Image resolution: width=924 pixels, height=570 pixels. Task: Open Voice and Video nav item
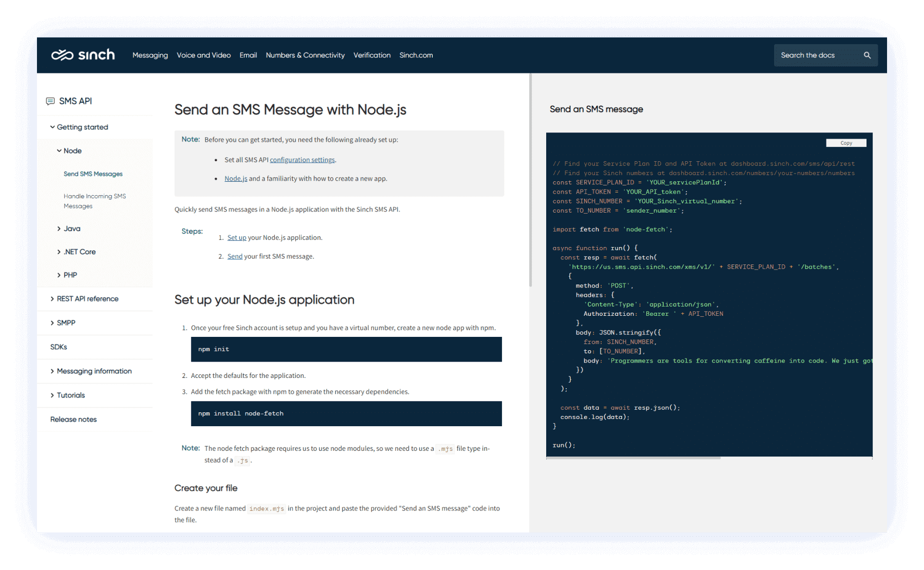[x=203, y=55]
